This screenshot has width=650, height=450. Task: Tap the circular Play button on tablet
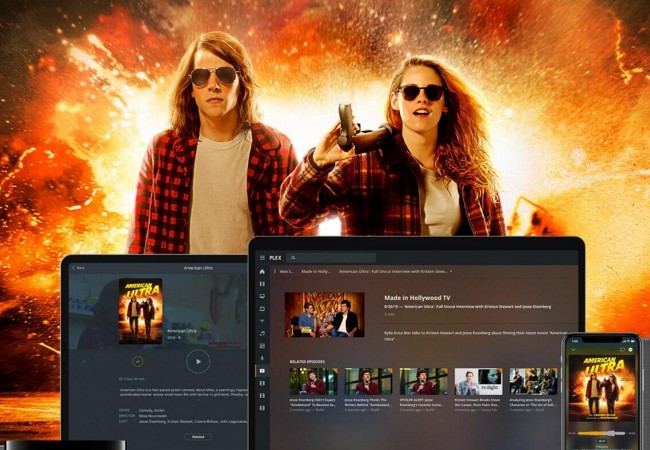(198, 361)
